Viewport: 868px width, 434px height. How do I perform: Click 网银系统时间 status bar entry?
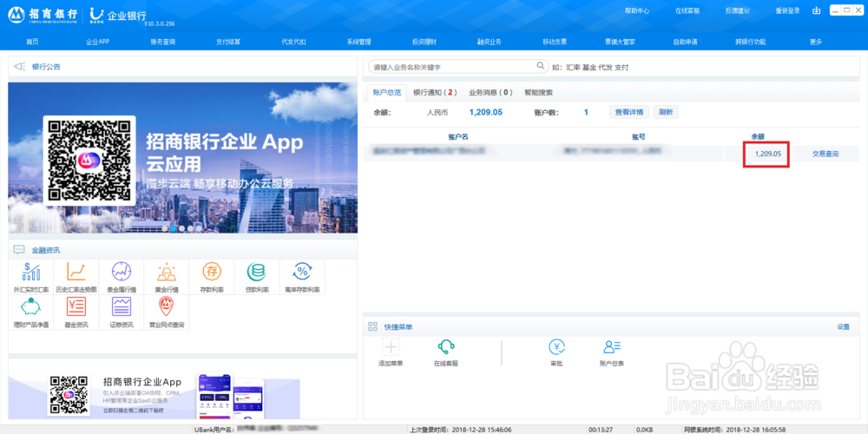coord(734,429)
